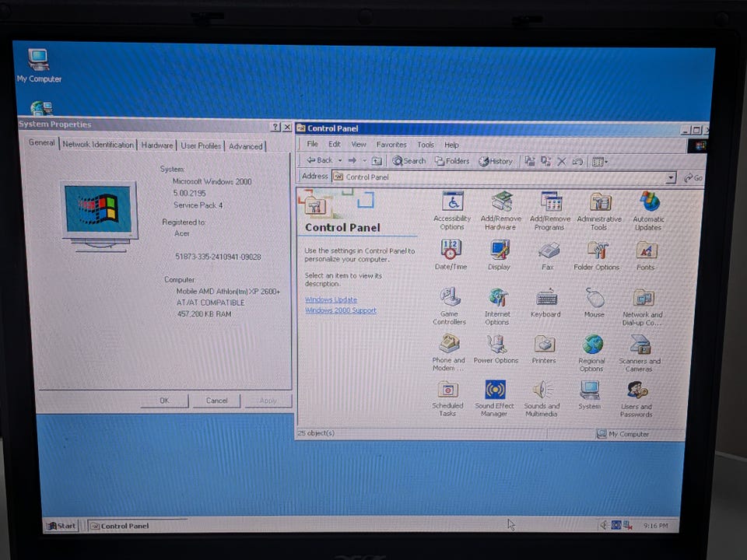Click the Windows Update link
The width and height of the screenshot is (747, 560).
[x=331, y=299]
